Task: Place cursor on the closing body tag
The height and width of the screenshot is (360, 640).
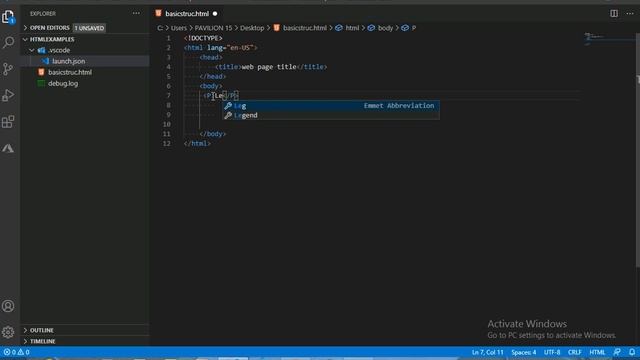Action: 213,134
